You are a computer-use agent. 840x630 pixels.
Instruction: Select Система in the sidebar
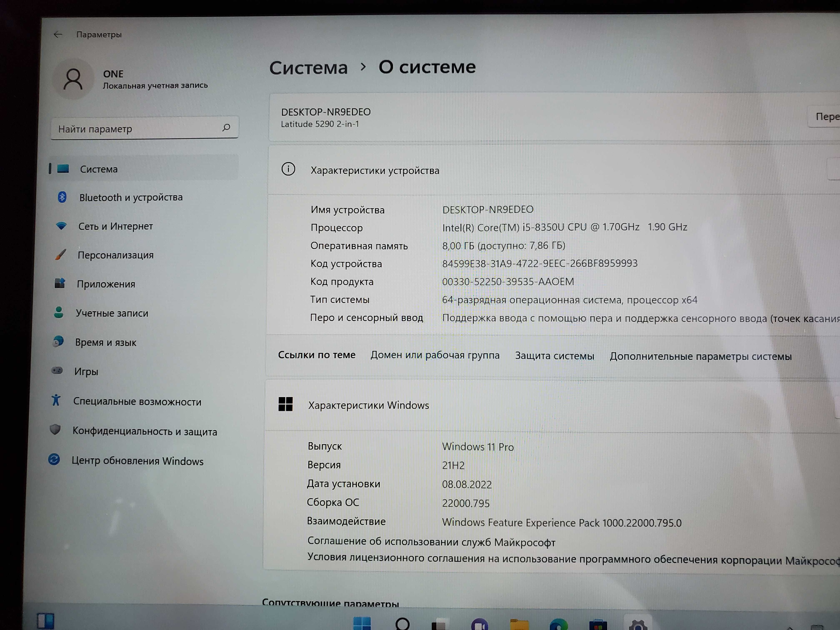click(x=143, y=168)
